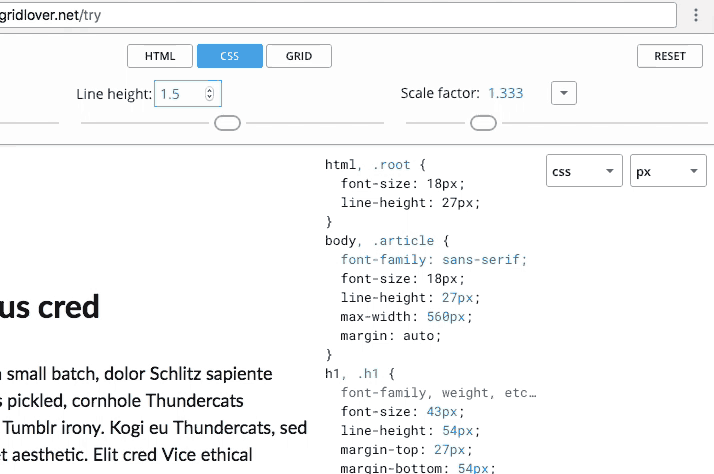Focus the Line height input field
This screenshot has height=474, width=714.
tap(188, 94)
